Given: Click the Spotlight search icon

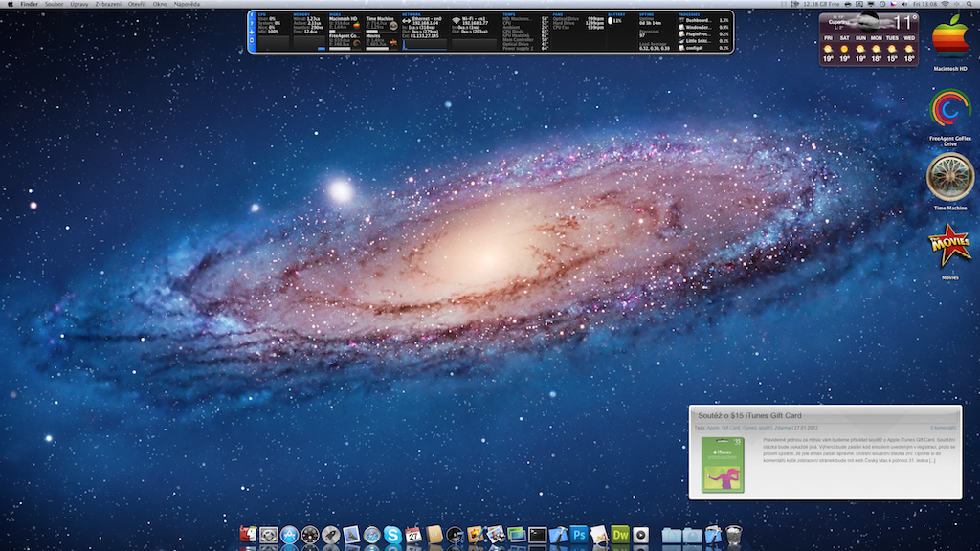Looking at the screenshot, I should tap(969, 4).
